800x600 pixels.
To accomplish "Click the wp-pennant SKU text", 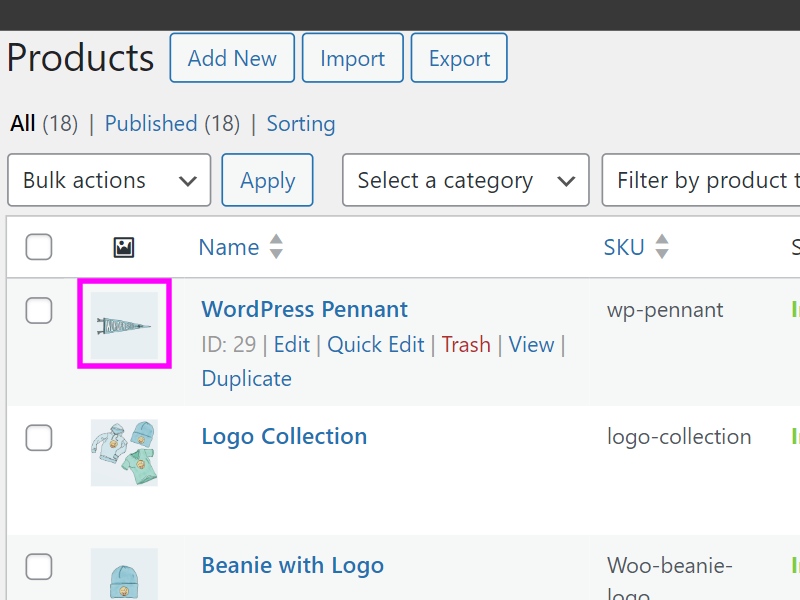I will click(665, 310).
